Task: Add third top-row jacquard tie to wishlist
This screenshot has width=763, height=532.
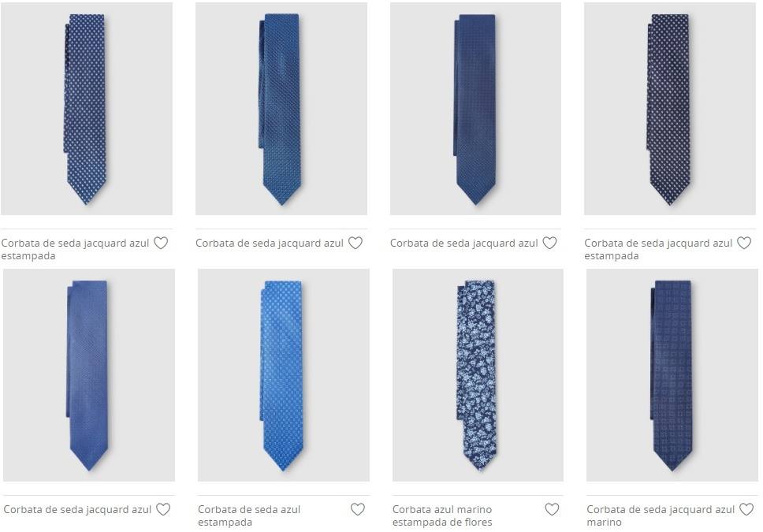Action: [x=550, y=243]
